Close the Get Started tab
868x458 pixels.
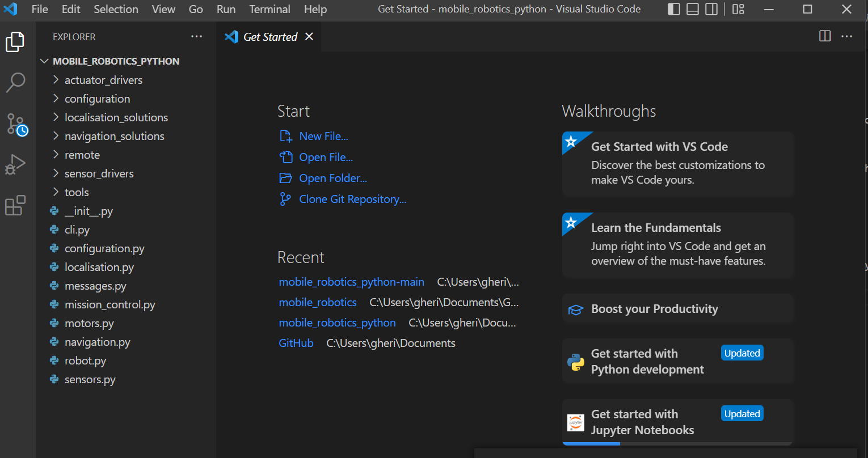(309, 36)
